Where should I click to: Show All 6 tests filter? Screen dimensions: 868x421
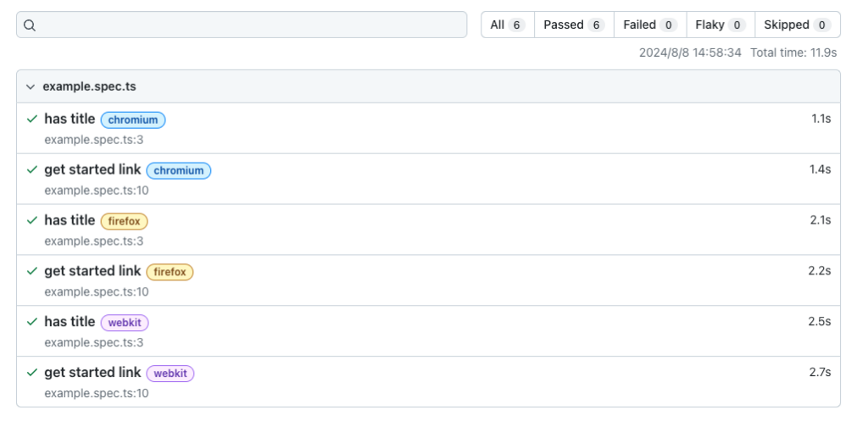tap(508, 25)
